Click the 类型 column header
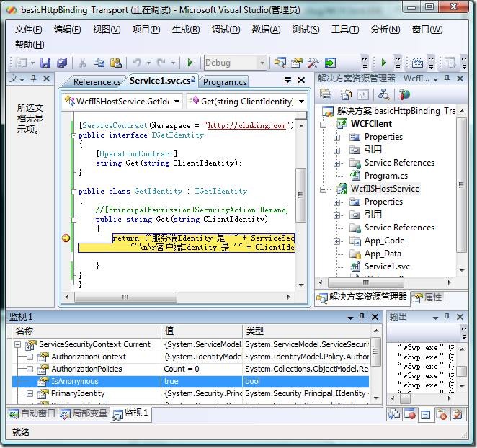Screen dimensions: 477x448 [307, 331]
